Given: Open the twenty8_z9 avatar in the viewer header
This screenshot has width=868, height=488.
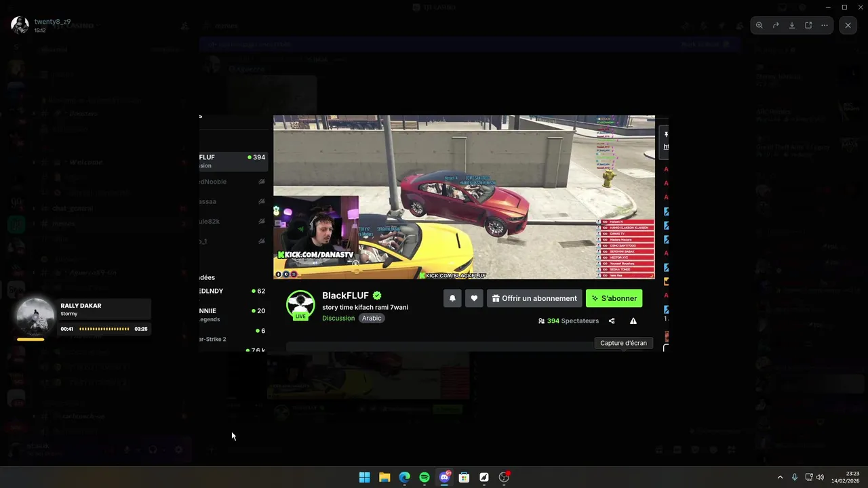Looking at the screenshot, I should click(x=20, y=25).
